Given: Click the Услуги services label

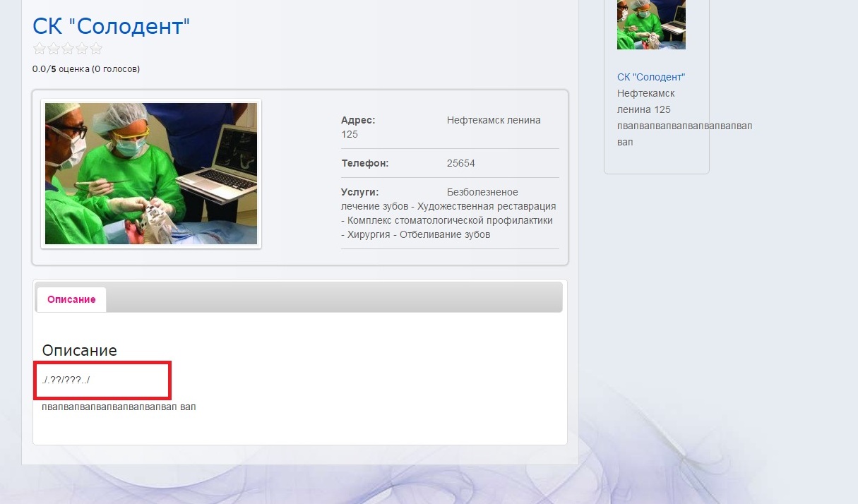Looking at the screenshot, I should (360, 192).
